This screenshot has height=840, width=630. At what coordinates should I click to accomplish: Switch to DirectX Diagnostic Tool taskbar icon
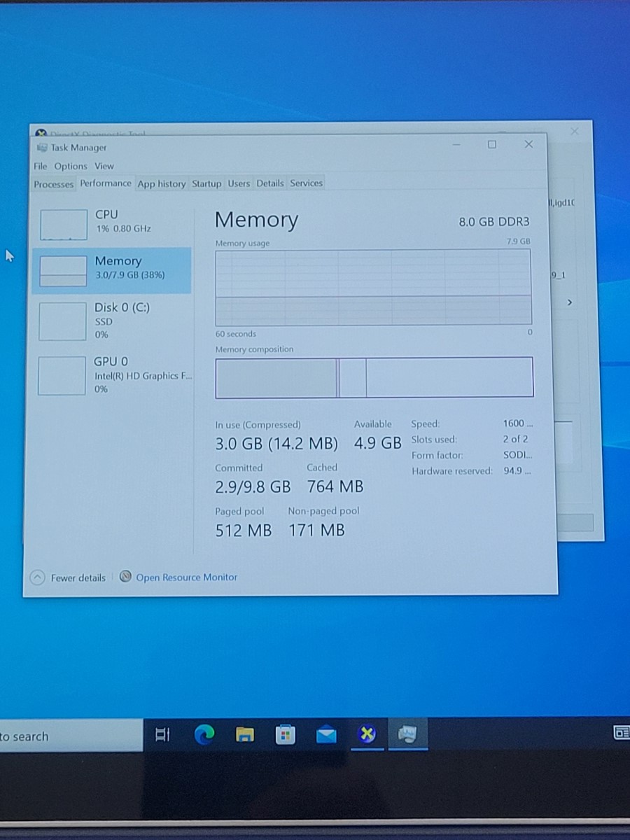367,734
